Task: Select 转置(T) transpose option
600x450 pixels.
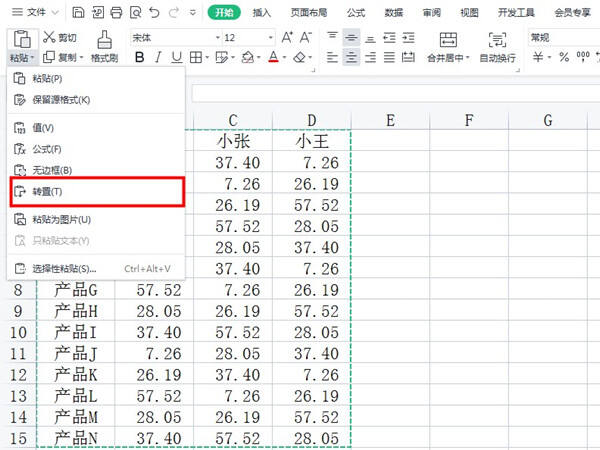Action: click(x=97, y=191)
